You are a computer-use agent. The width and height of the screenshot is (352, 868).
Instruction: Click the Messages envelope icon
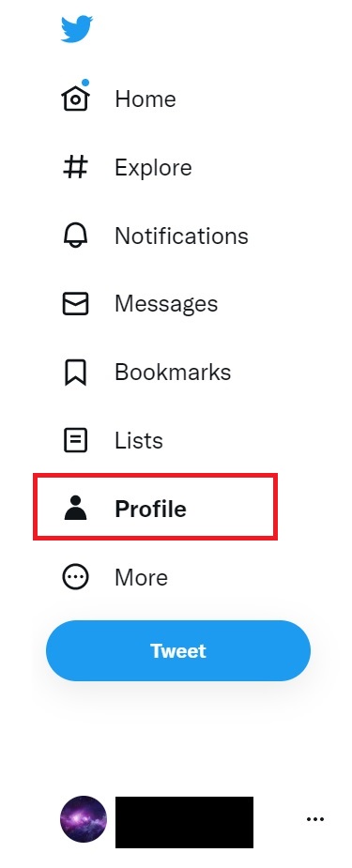(x=76, y=304)
